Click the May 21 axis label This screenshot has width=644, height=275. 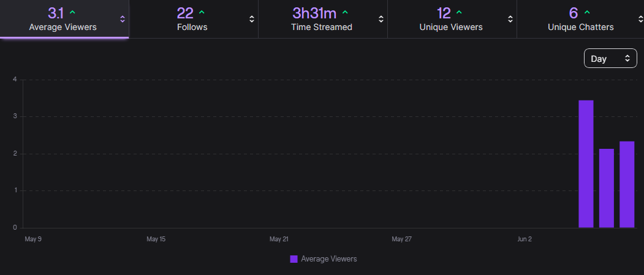[x=279, y=239]
